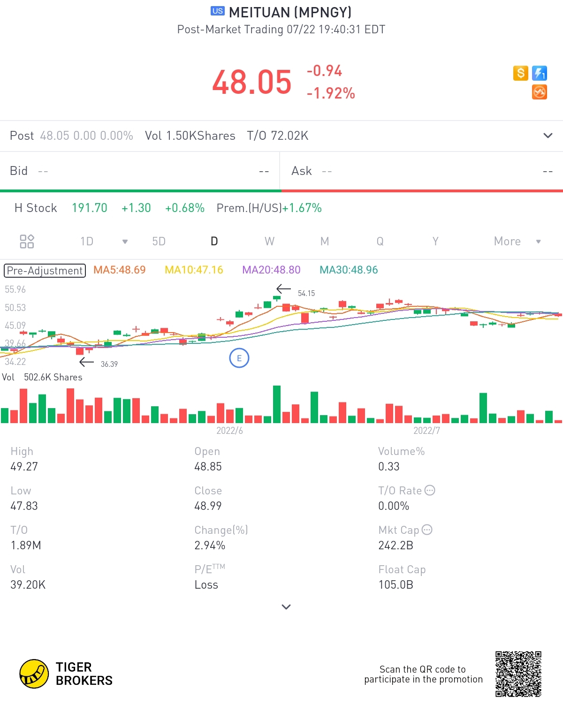Toggle the Pre-Adjustment price setting
Viewport: 563px width, 728px height.
tap(45, 271)
